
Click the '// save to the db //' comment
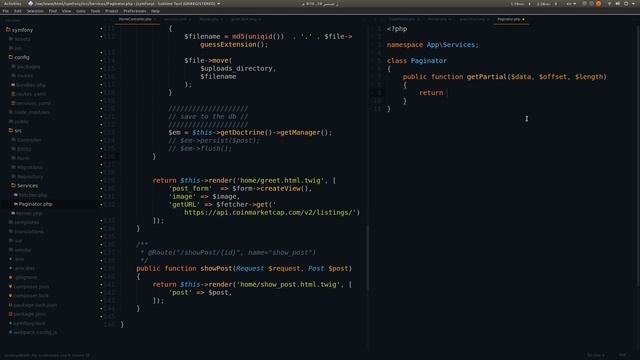[x=208, y=116]
